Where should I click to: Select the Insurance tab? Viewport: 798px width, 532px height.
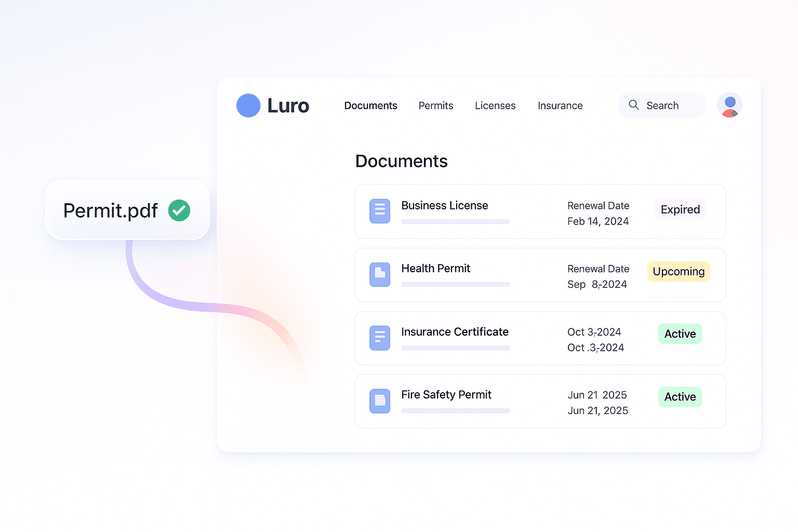(x=560, y=105)
